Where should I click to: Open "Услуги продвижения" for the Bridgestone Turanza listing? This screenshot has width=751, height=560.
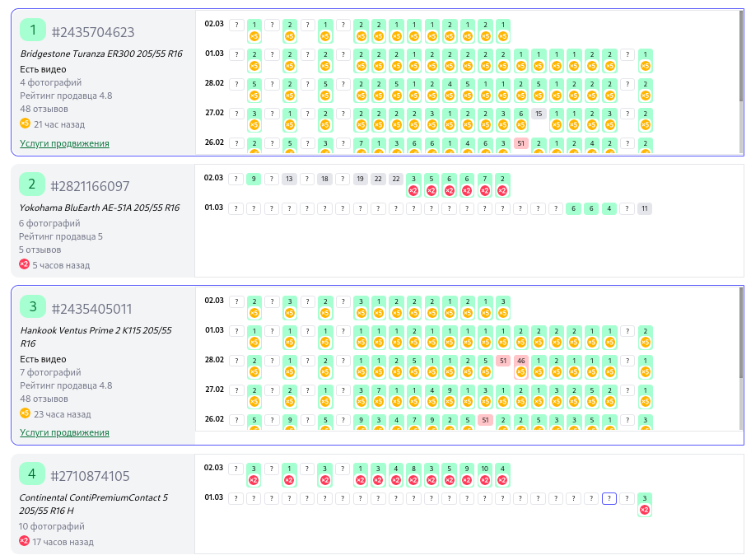click(x=64, y=143)
